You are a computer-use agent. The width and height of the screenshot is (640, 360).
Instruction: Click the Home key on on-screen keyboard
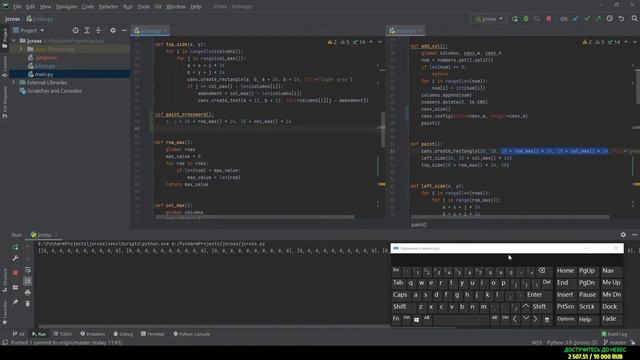coord(565,271)
